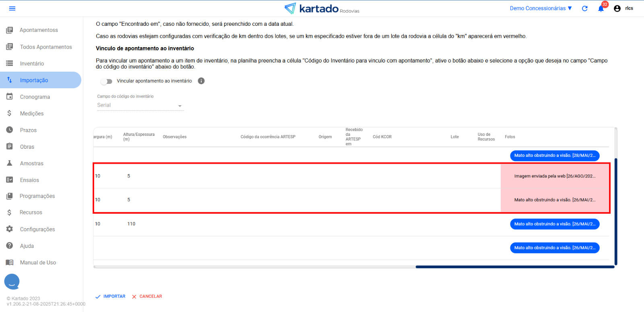
Task: Open Medições in sidebar
Action: tap(32, 114)
